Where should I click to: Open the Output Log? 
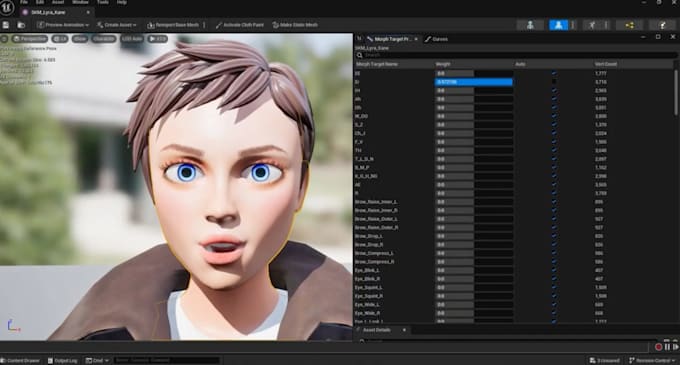pos(62,360)
